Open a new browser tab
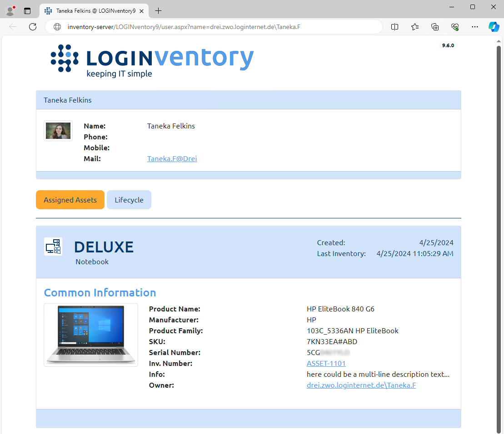 158,11
